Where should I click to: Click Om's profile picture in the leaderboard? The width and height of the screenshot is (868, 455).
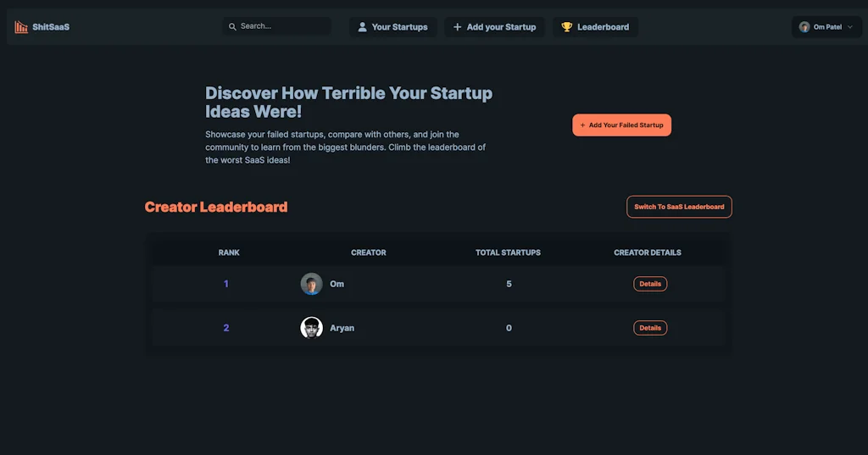pos(311,284)
